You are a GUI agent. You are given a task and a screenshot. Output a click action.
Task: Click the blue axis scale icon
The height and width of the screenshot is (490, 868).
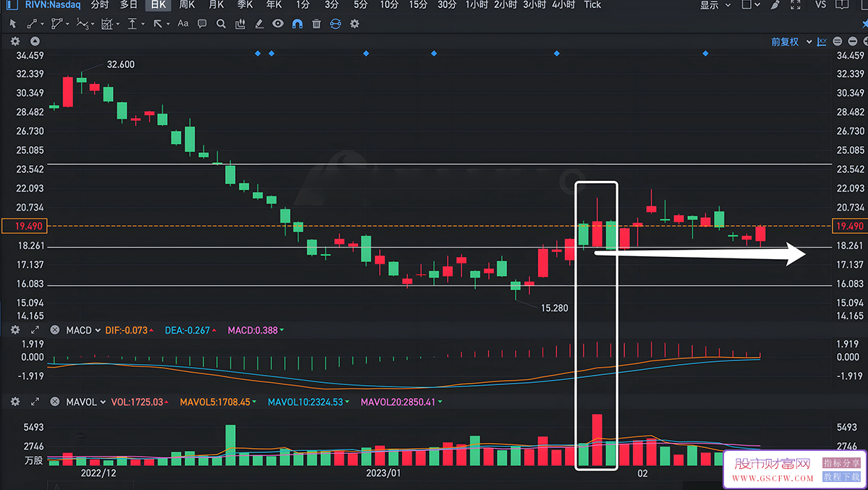(822, 42)
